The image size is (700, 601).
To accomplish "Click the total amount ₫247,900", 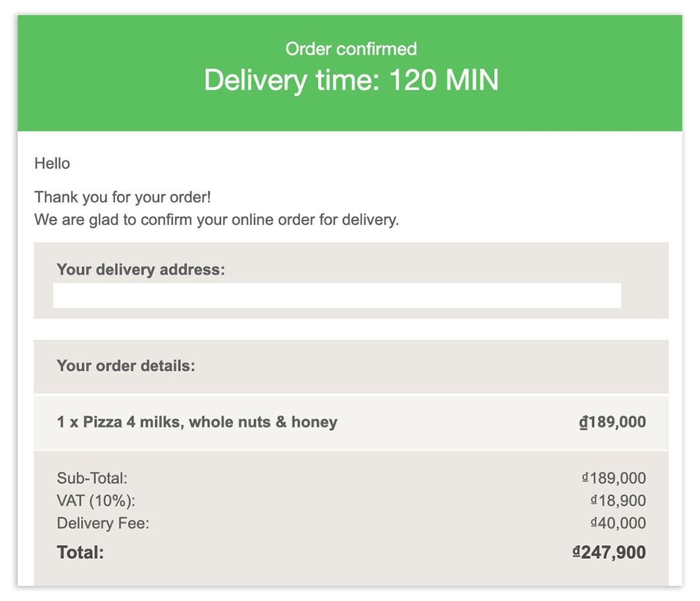I will click(x=609, y=552).
